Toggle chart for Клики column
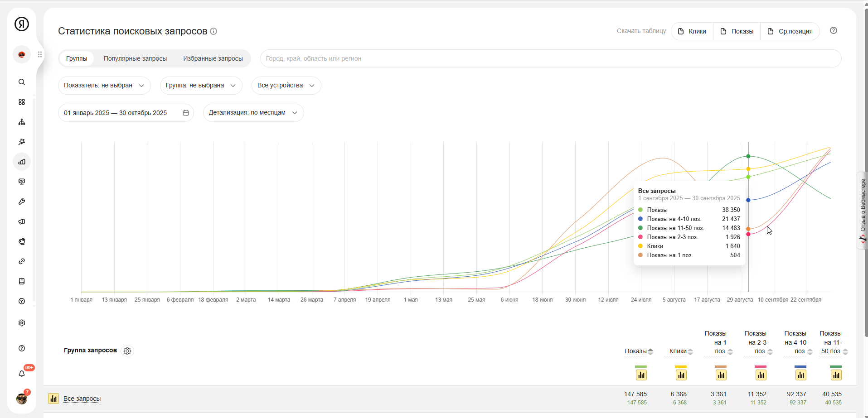 [x=681, y=375]
